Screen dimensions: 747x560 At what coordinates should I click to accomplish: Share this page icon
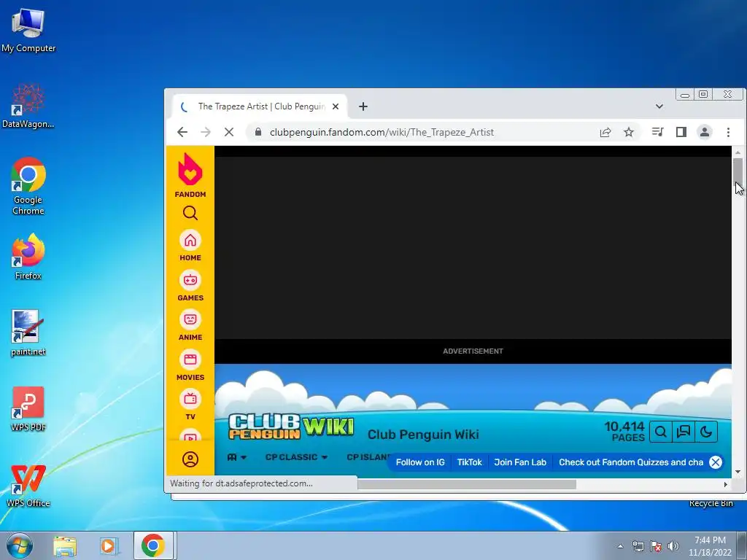(x=605, y=132)
